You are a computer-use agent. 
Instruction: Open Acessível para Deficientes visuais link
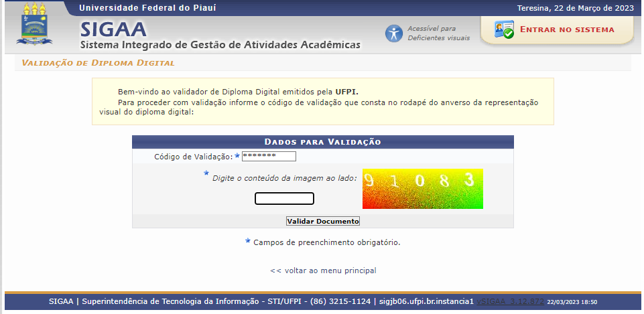(x=438, y=33)
